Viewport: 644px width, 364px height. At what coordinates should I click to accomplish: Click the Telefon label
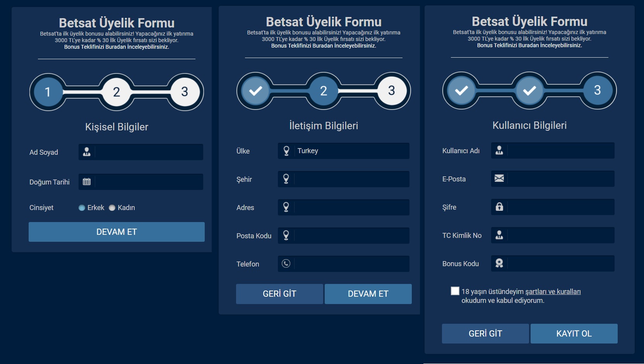coord(248,264)
